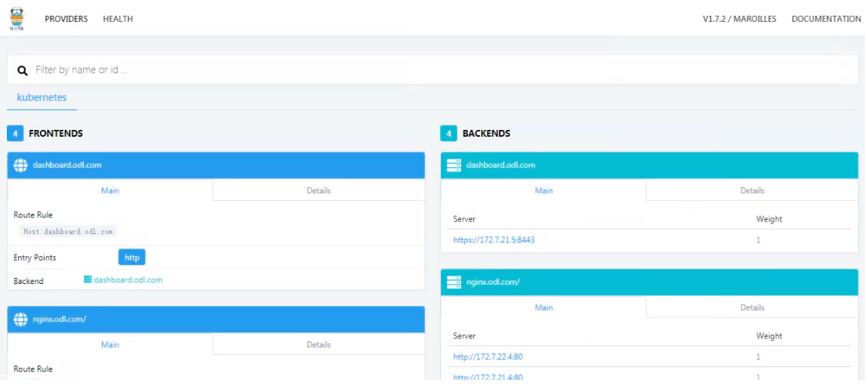Click the Traefik gopher logo
The image size is (868, 389).
point(17,19)
